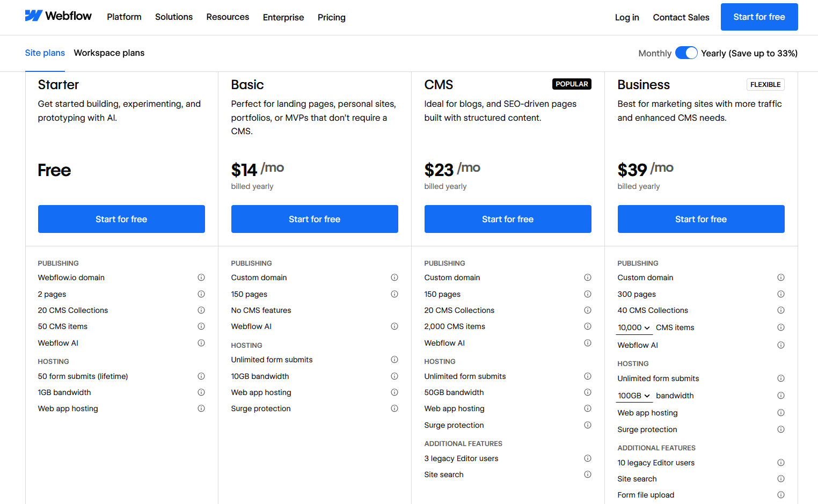Screen dimensions: 818x504
Task: Open the info tooltip beside Webflow.io domain
Action: pos(201,277)
